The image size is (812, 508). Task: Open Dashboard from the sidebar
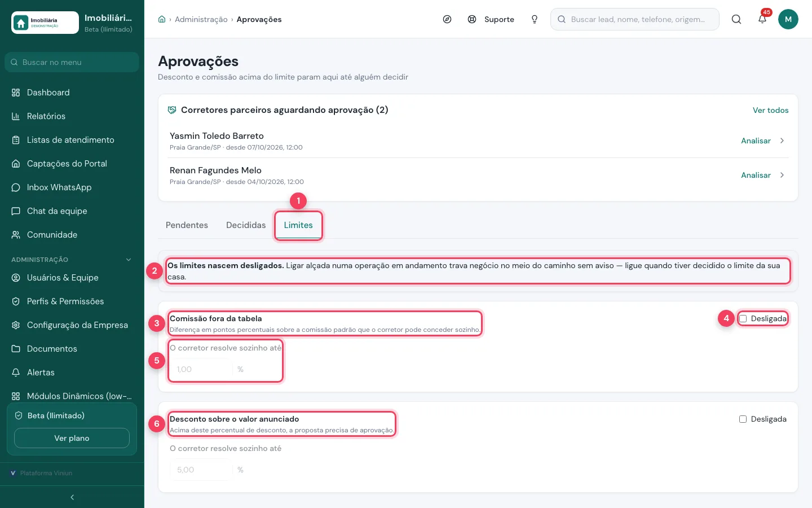tap(72, 93)
